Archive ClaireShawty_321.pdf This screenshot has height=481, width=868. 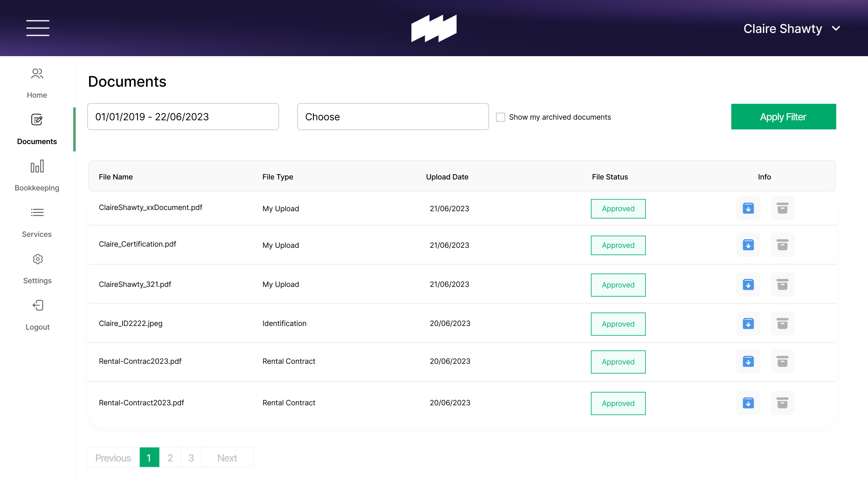[783, 284]
